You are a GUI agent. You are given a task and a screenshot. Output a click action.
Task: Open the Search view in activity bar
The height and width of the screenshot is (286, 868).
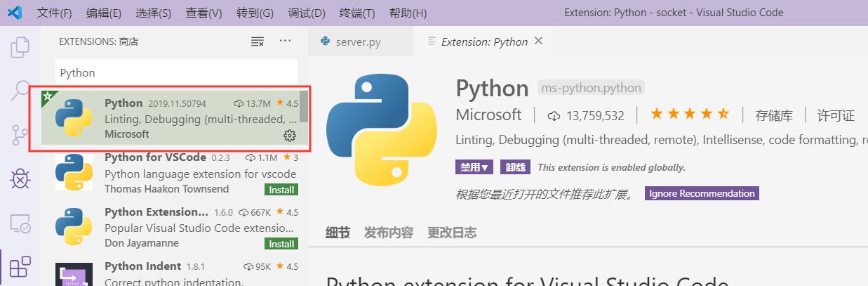20,91
